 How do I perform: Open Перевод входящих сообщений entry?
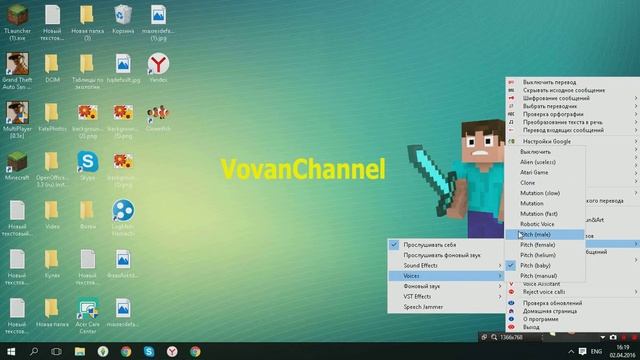(572, 130)
